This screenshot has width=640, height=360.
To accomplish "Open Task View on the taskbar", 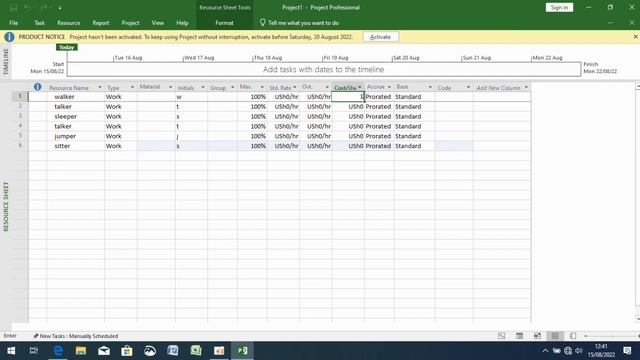I will coord(34,351).
